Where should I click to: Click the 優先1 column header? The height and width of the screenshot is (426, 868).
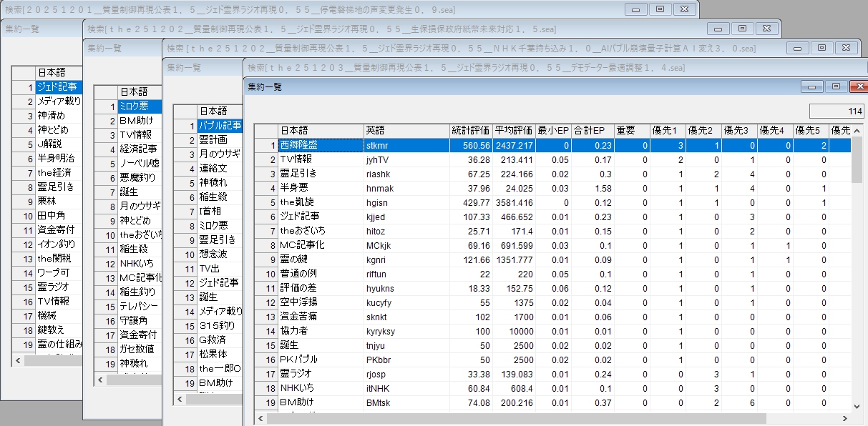[668, 131]
